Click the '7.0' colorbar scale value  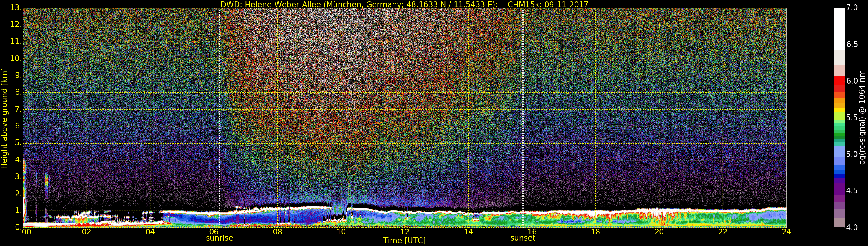852,8
